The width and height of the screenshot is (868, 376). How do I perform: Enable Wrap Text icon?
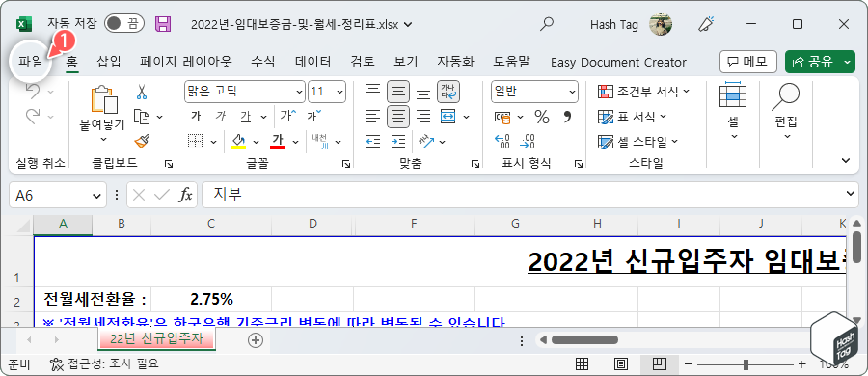(x=448, y=92)
